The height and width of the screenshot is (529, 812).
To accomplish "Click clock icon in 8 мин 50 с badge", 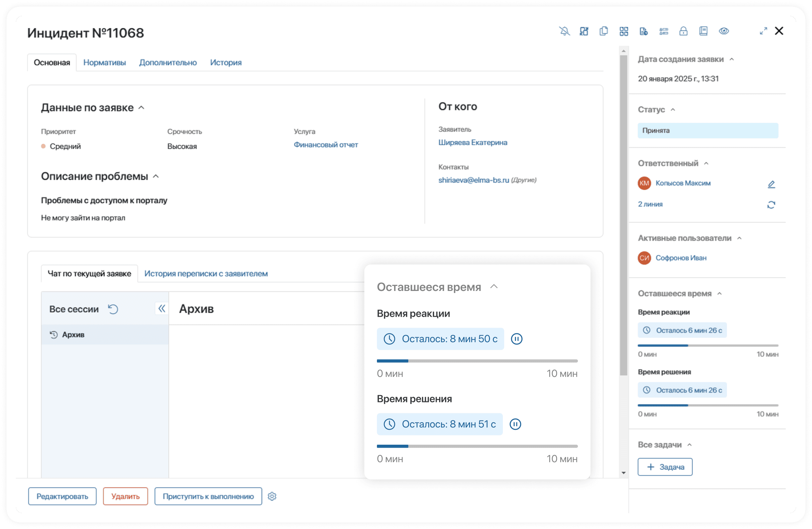I will coord(389,339).
